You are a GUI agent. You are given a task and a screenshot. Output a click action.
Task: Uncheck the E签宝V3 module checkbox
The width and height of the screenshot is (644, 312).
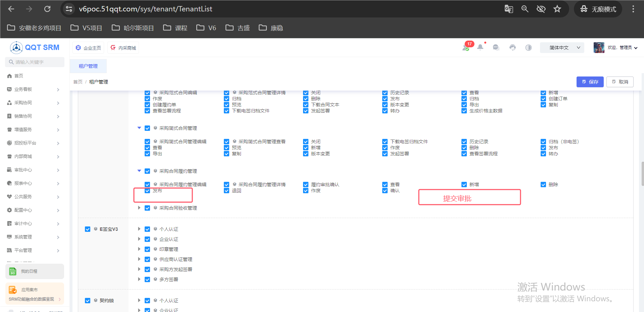coord(88,229)
